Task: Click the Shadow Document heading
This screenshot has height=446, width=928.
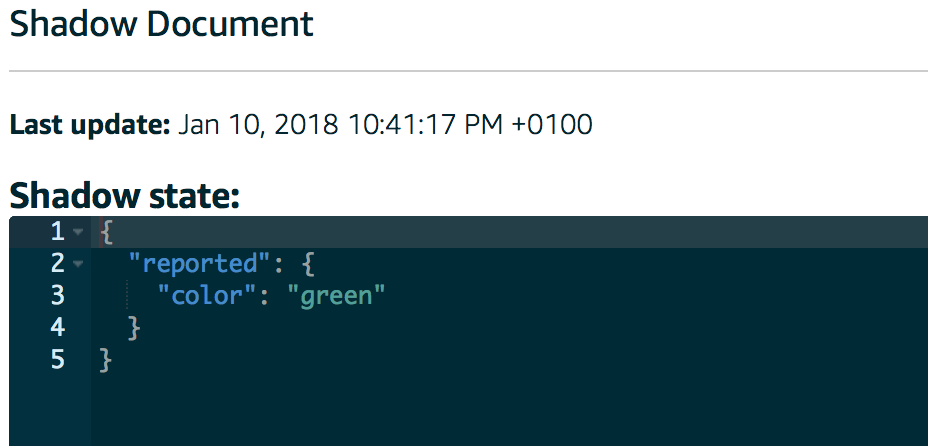Action: pos(162,24)
